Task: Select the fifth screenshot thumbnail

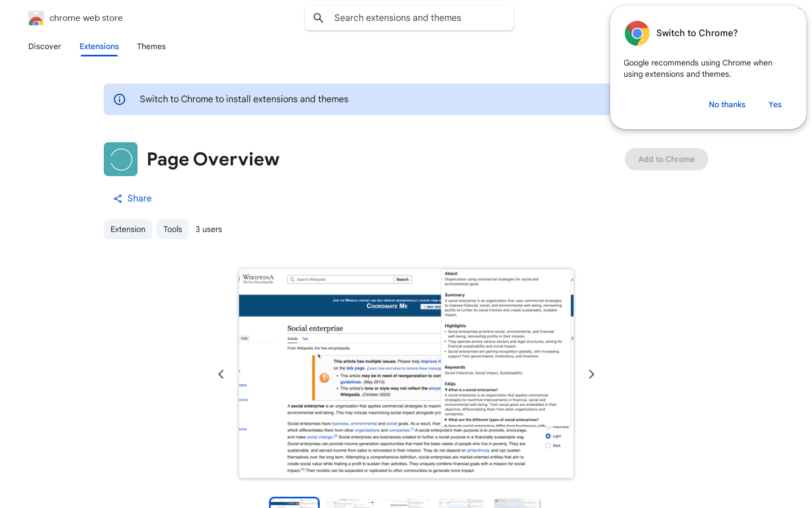Action: click(x=518, y=503)
